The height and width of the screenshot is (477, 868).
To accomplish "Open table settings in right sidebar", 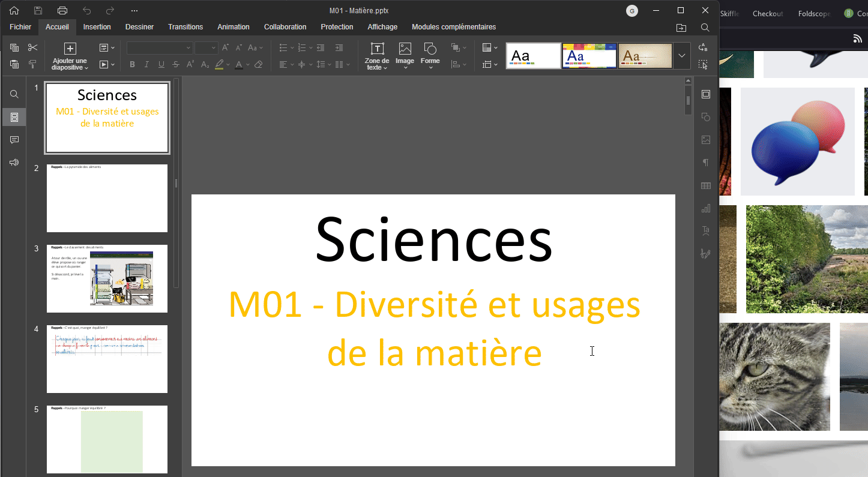I will pyautogui.click(x=706, y=186).
